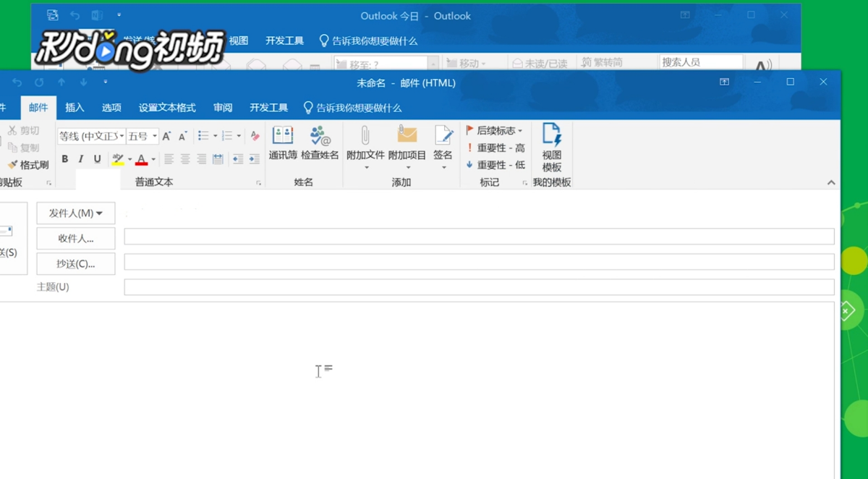The height and width of the screenshot is (479, 868).
Task: Expand sender dropdown 发件人(M)
Action: [76, 213]
